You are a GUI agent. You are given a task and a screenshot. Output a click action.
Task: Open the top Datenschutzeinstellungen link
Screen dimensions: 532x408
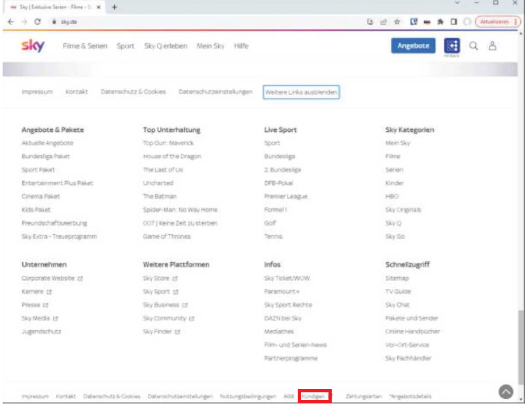[215, 92]
